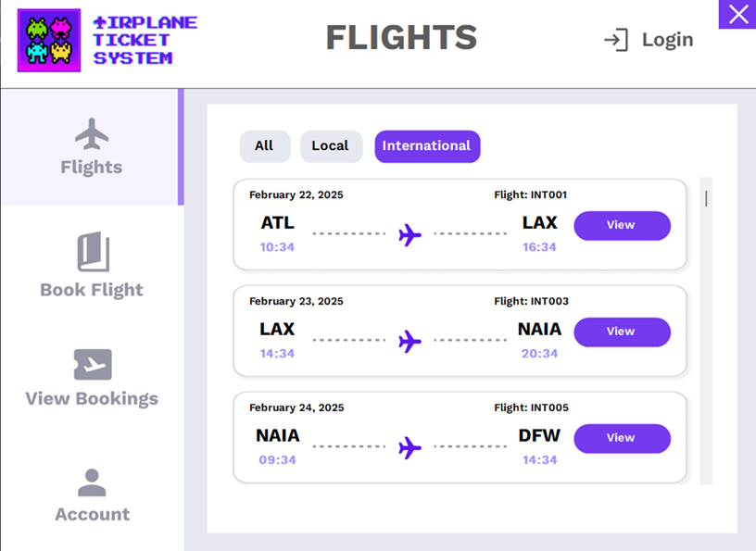Click airplane icon on INT005 flight card
Viewport: 756px width, 551px height.
pyautogui.click(x=409, y=448)
